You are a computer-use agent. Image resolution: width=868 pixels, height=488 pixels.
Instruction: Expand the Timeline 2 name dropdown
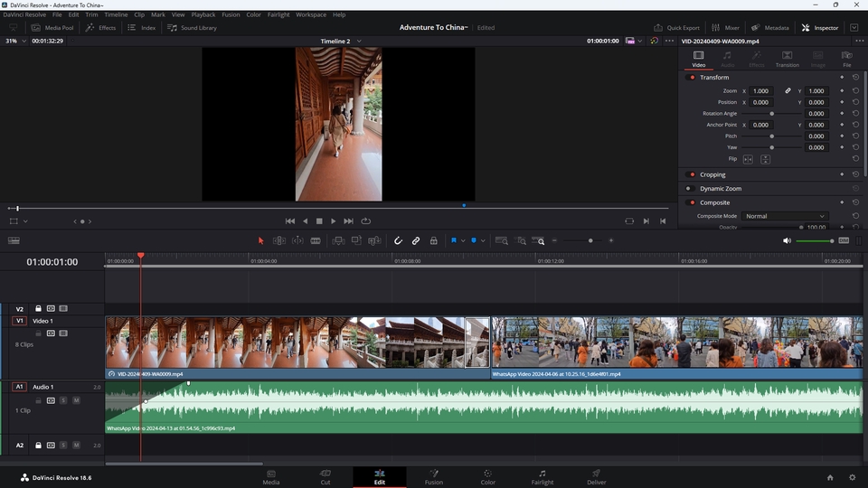click(358, 41)
